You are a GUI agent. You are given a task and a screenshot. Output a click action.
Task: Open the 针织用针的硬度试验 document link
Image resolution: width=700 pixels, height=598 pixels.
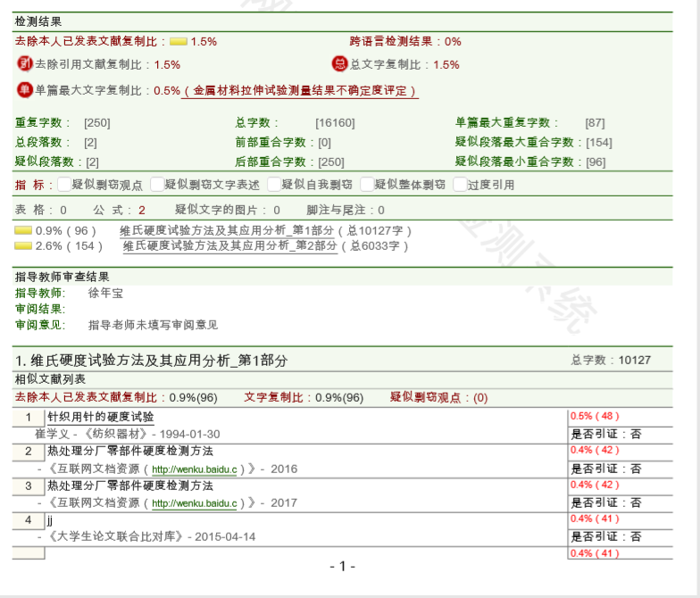pos(100,417)
